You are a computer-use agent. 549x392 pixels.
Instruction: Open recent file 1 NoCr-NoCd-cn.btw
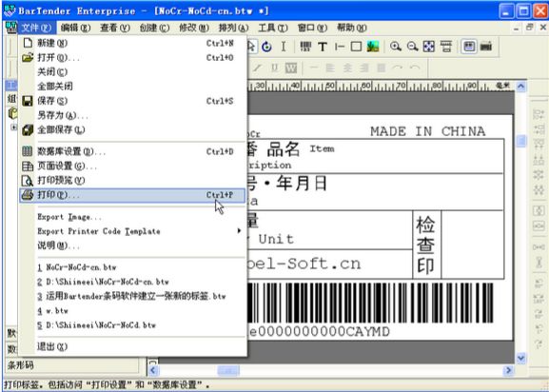click(133, 267)
